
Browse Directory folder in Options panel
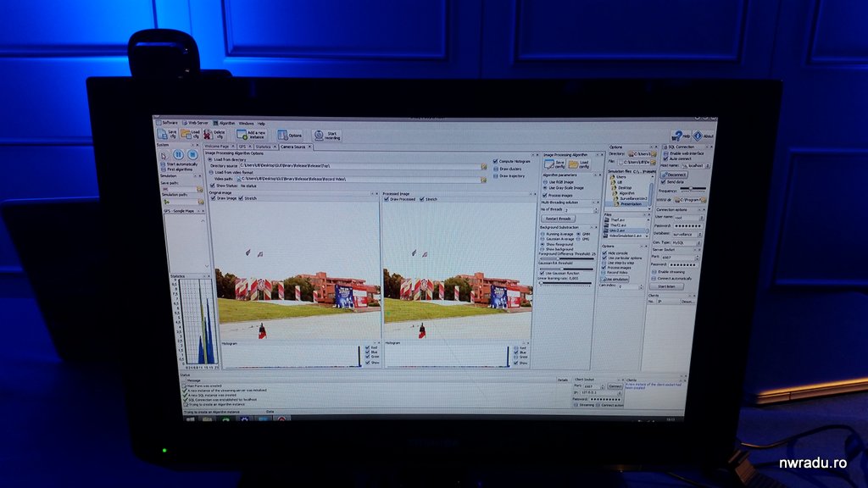654,154
